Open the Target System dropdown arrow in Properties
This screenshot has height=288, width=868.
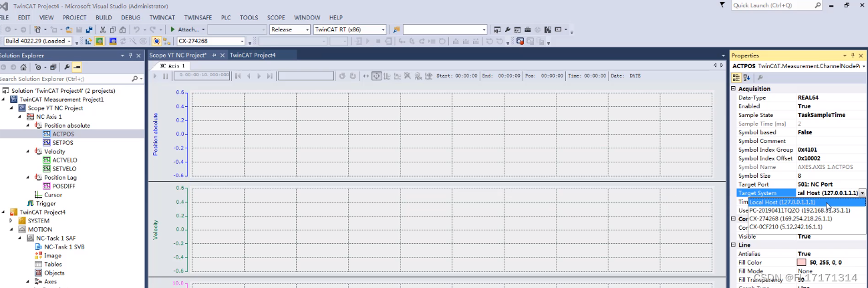coord(862,192)
